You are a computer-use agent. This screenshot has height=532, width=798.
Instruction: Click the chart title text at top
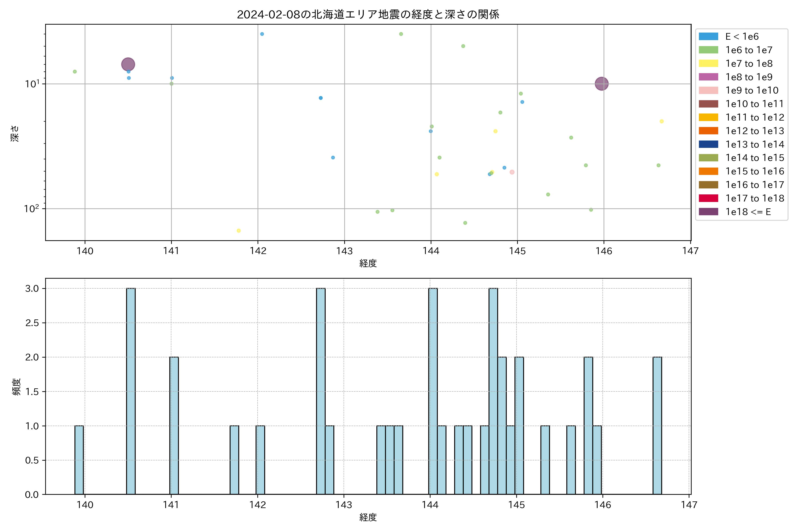(x=368, y=15)
